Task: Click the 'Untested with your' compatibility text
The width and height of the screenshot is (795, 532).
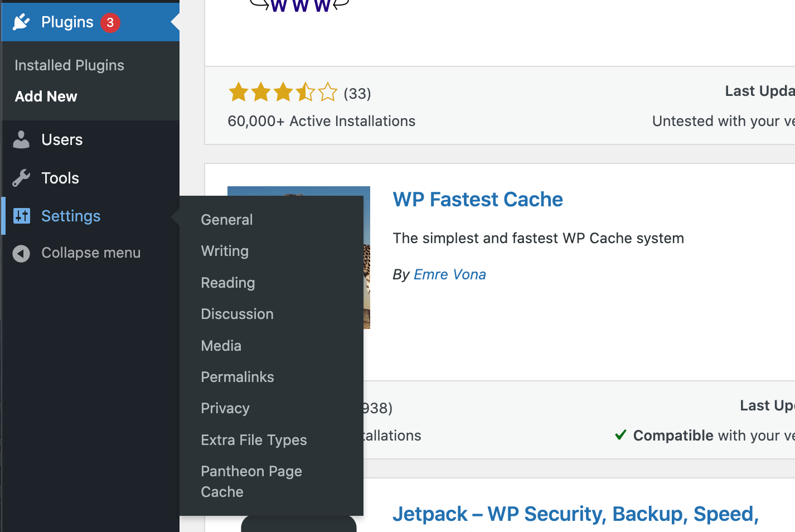Action: click(723, 121)
